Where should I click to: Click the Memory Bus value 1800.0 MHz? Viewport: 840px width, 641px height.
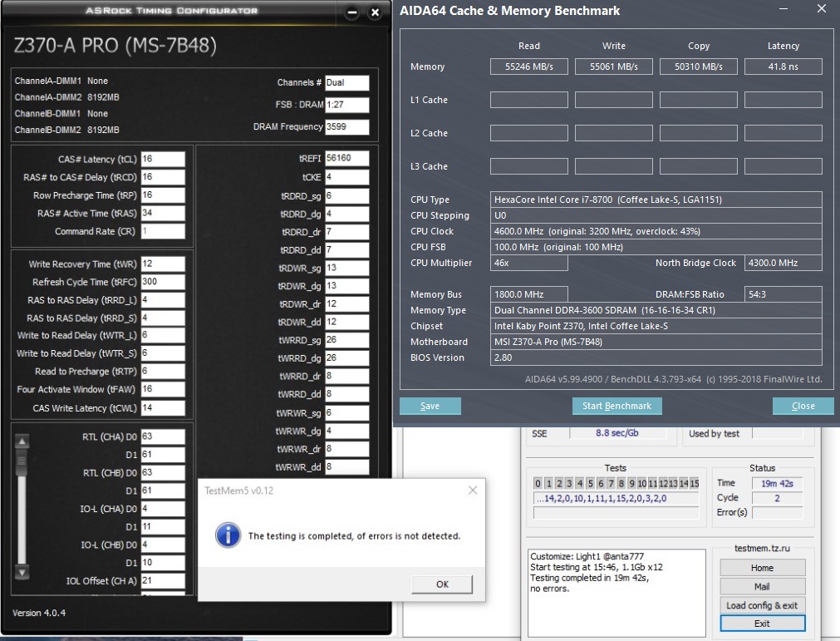528,294
